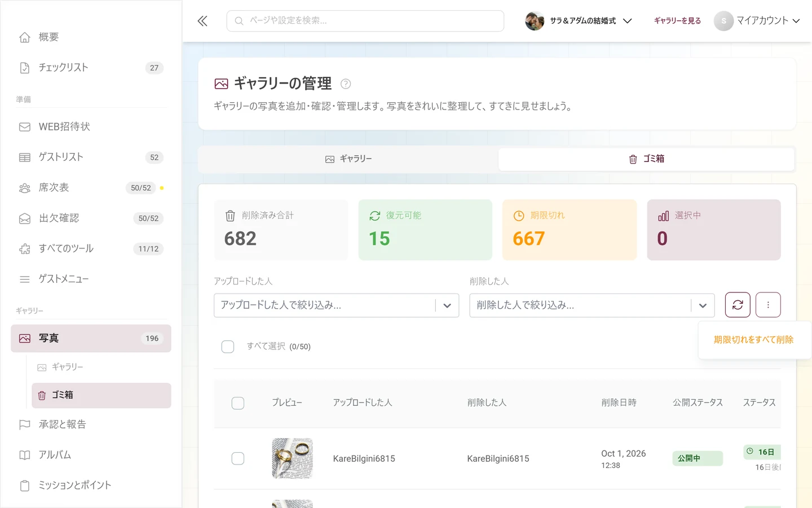Image resolution: width=812 pixels, height=508 pixels.
Task: Open the three-dot more options menu
Action: pos(768,305)
